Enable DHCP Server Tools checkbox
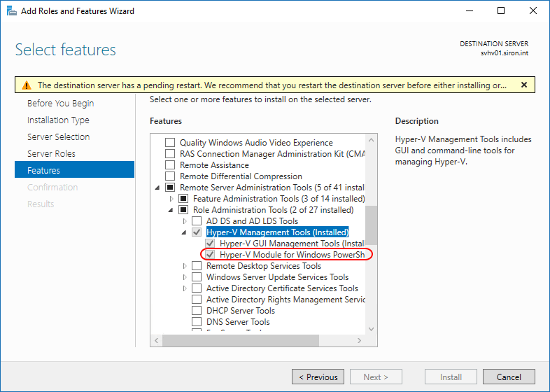 tap(197, 311)
